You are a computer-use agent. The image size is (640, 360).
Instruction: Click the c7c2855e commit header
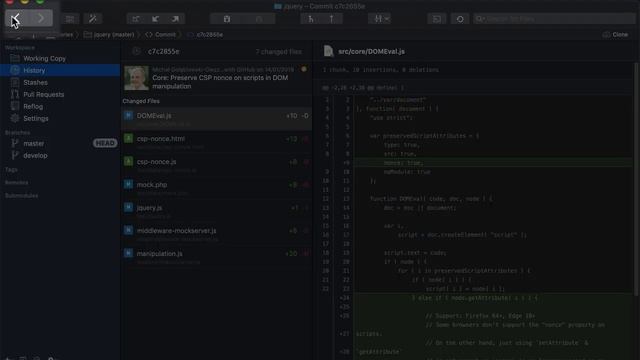tap(164, 51)
